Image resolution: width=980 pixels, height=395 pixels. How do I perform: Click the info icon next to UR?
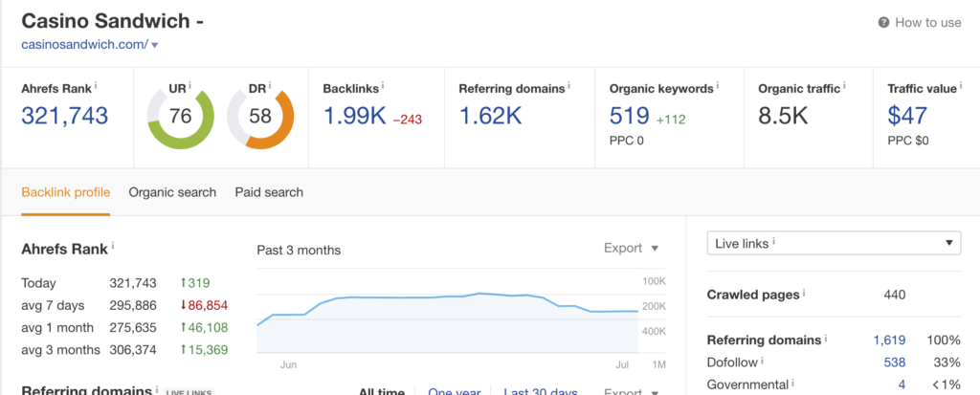pyautogui.click(x=189, y=86)
